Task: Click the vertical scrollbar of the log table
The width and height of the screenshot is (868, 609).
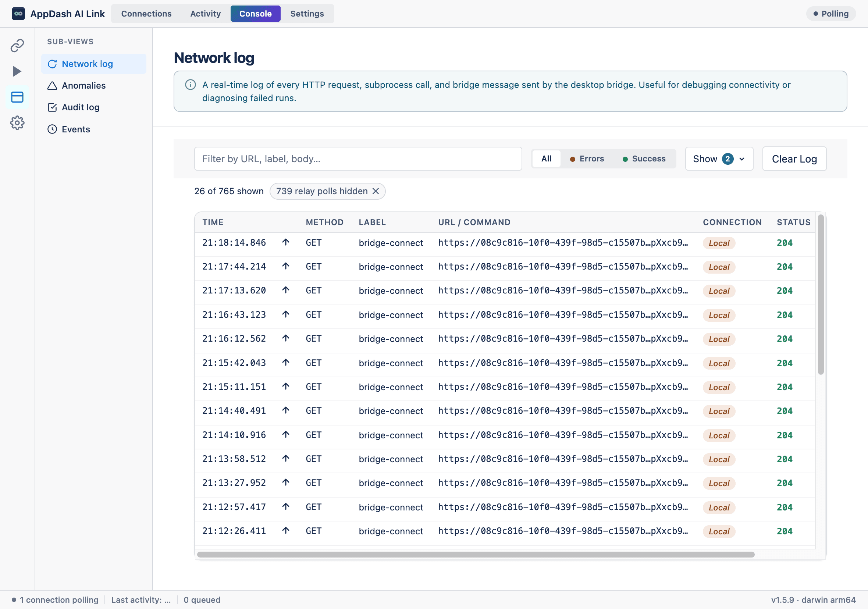Action: pos(821,295)
